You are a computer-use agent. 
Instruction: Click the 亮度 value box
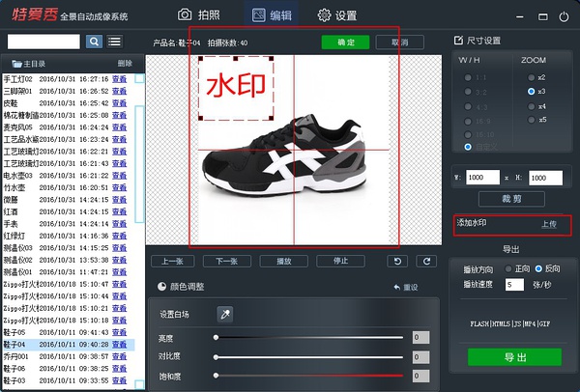(420, 337)
